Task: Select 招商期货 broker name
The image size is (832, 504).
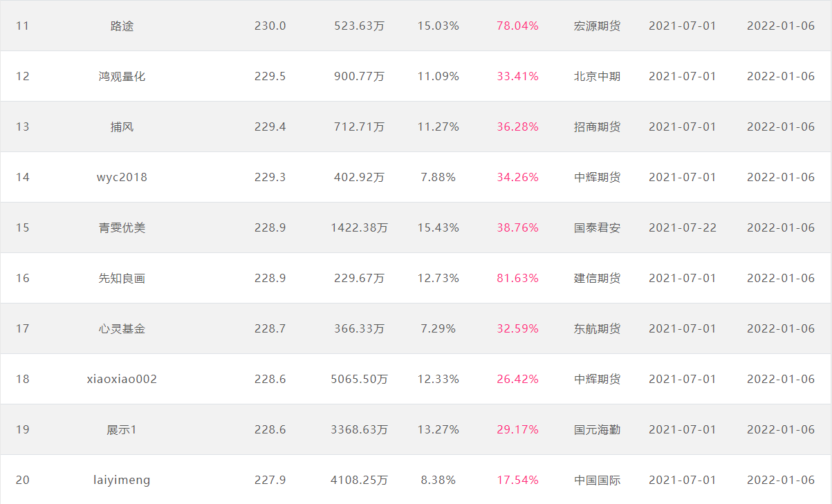Action: (x=597, y=127)
